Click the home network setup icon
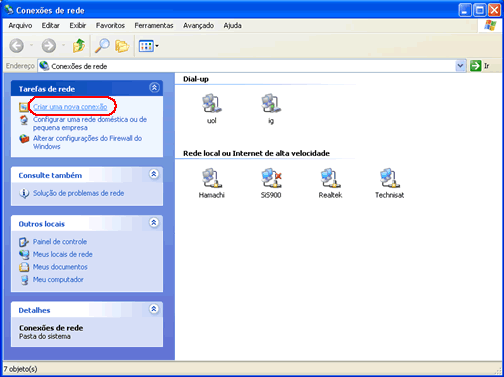504x377 pixels. (24, 120)
